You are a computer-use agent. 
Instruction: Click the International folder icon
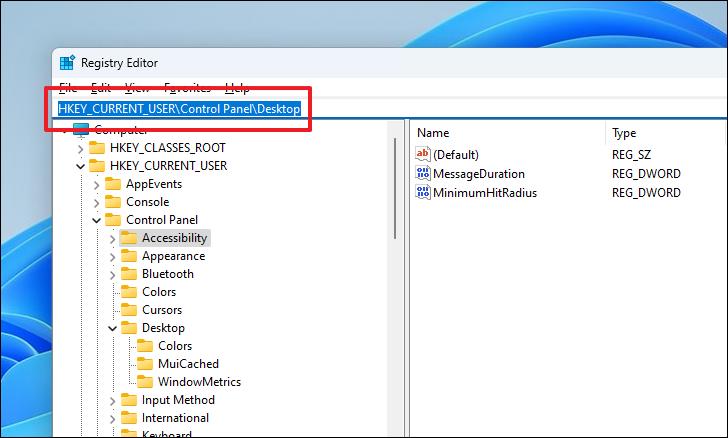(129, 418)
